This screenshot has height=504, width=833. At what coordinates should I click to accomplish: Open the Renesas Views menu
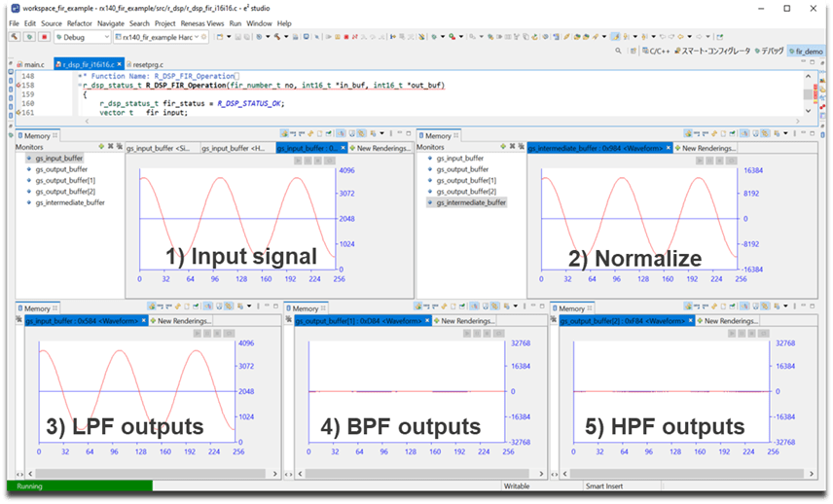203,23
